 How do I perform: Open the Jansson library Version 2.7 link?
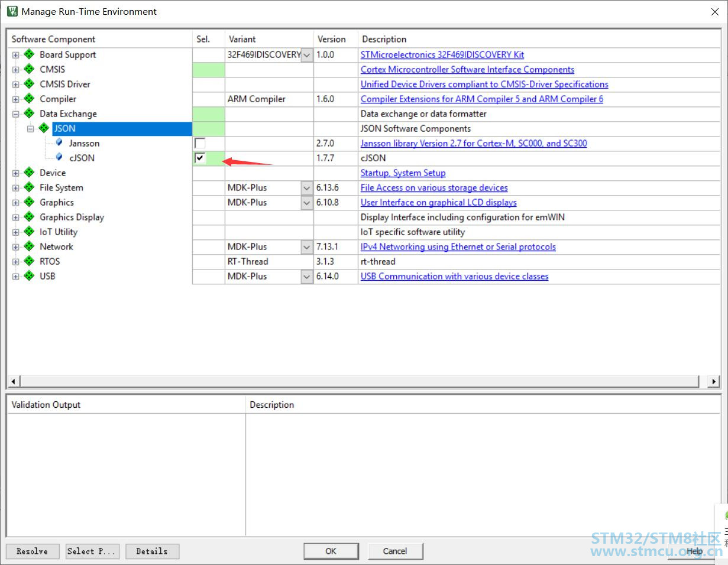click(x=474, y=143)
